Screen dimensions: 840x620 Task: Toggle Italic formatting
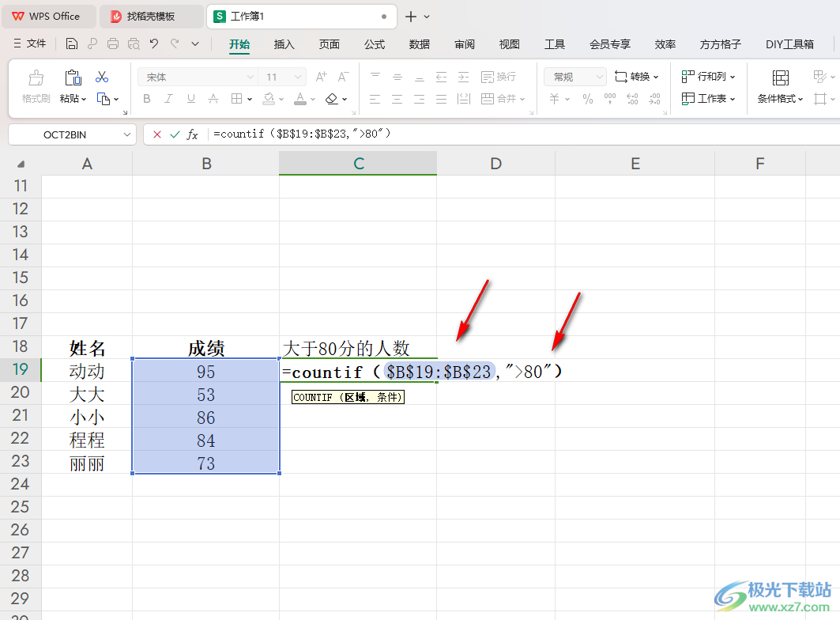169,99
